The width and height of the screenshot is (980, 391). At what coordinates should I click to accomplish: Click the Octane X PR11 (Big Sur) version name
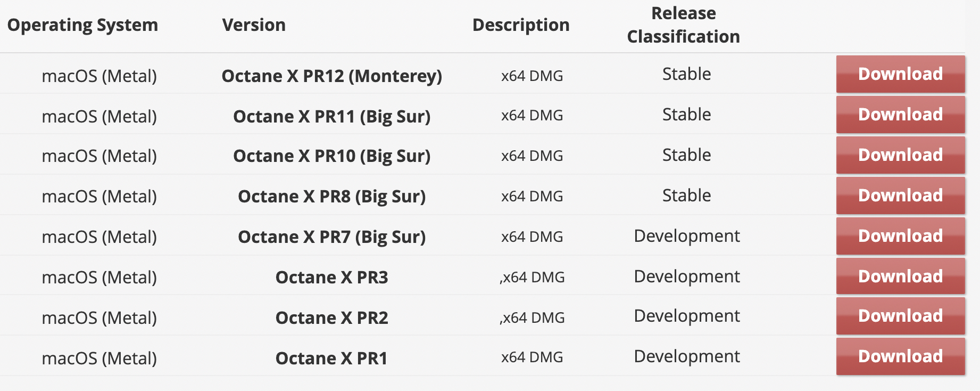coord(332,117)
